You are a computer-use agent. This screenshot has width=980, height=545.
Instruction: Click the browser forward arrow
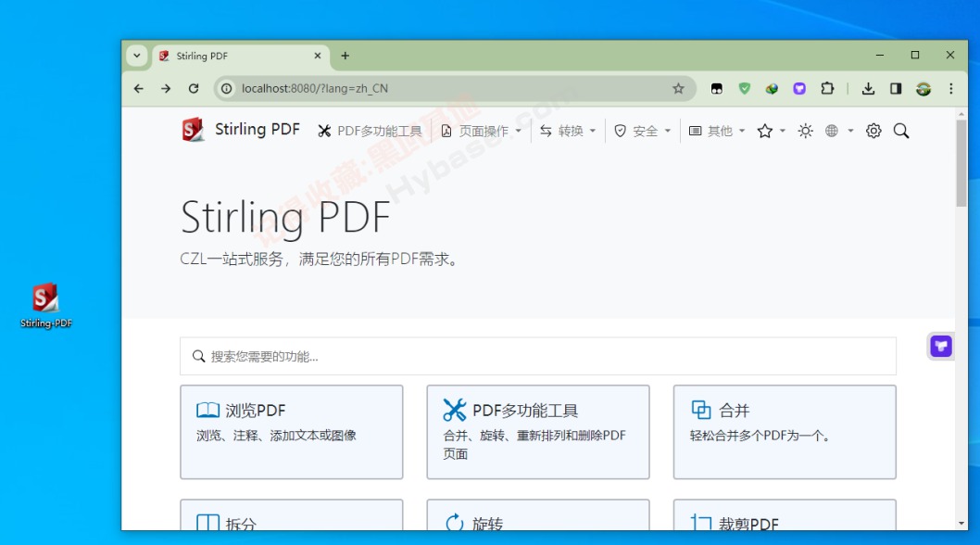click(166, 88)
